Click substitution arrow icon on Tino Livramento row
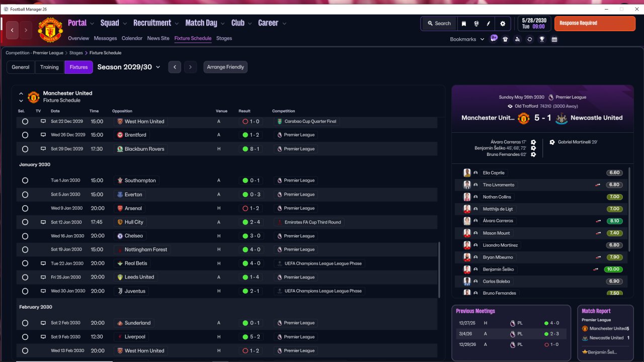Screen dimensions: 644x362 598,185
